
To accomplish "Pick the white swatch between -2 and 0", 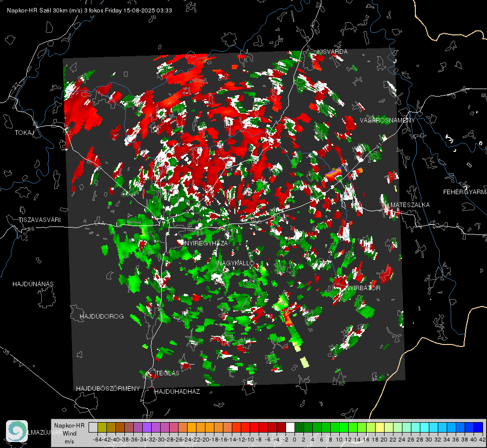I will point(291,428).
